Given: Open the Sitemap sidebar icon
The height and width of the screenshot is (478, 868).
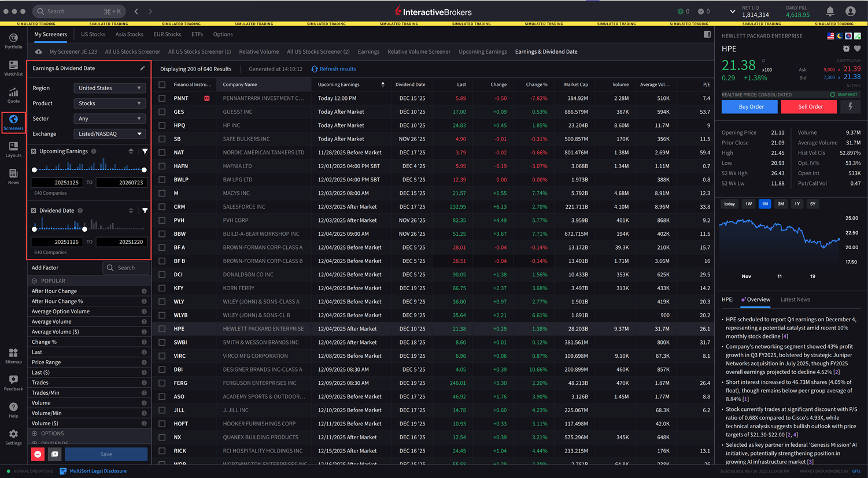Looking at the screenshot, I should pos(13,355).
